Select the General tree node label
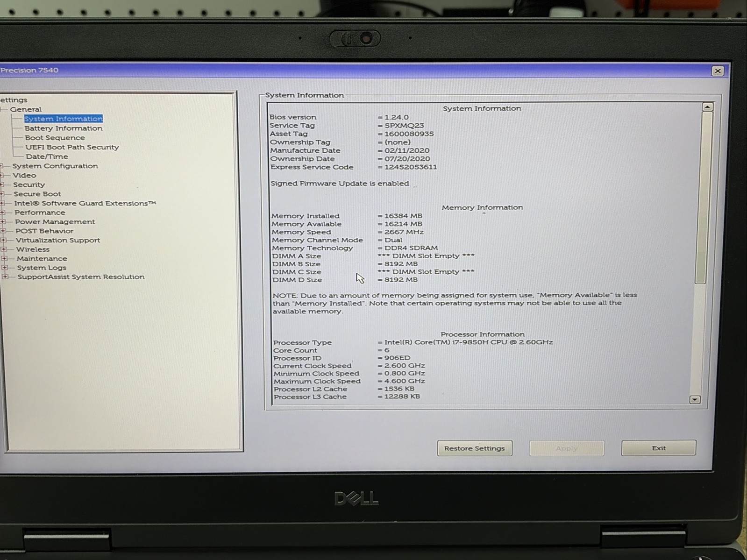This screenshot has height=560, width=747. click(26, 109)
